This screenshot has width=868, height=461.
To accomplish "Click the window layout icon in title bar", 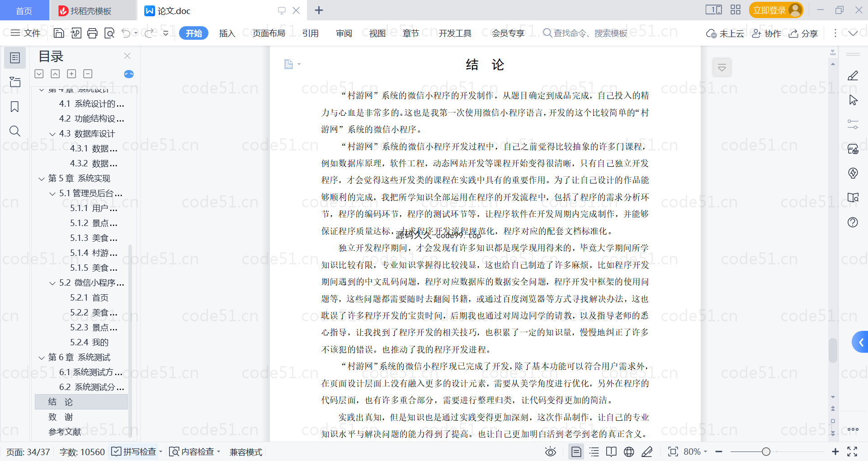I will coord(714,10).
